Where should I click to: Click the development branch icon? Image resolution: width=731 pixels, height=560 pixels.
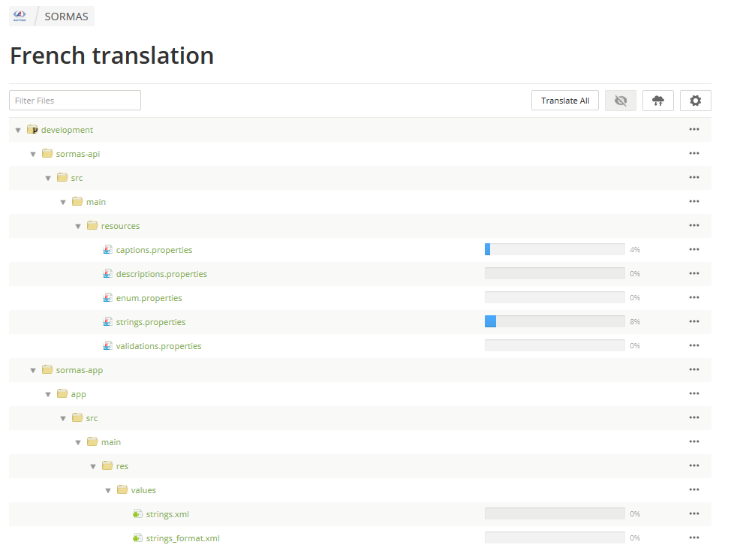click(x=32, y=129)
